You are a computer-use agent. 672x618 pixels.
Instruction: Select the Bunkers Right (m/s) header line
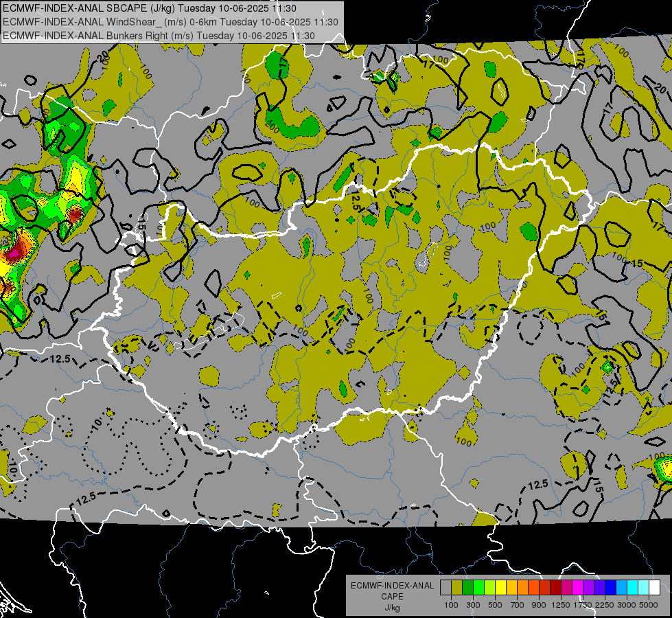tap(159, 36)
